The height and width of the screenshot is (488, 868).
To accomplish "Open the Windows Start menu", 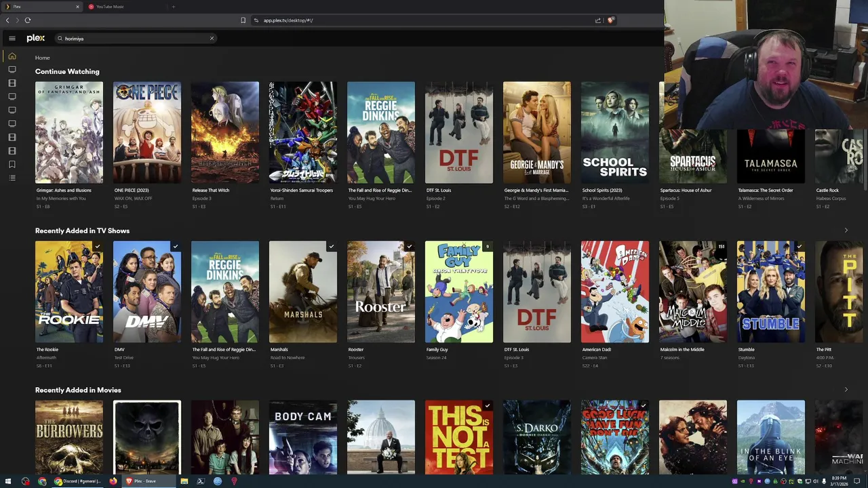I will [8, 481].
